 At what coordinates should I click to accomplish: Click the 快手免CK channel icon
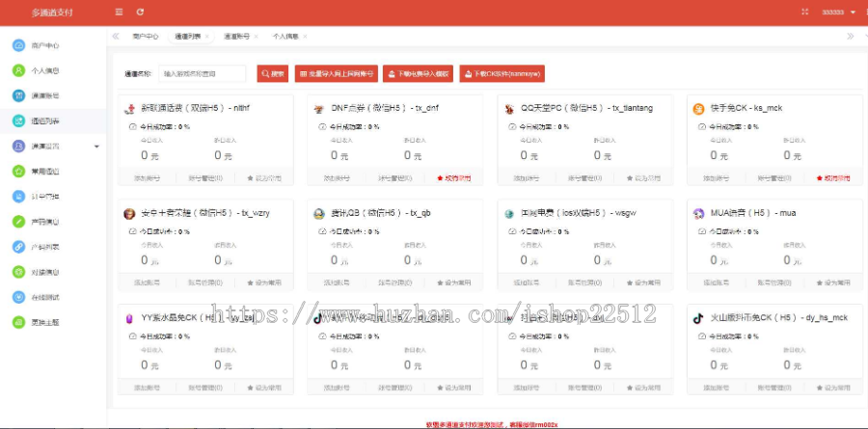tap(699, 109)
